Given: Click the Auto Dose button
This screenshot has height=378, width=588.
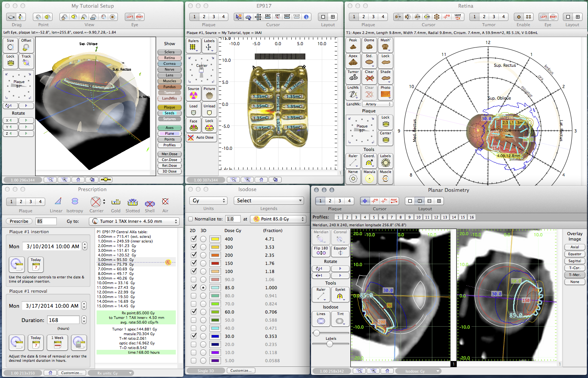Looking at the screenshot, I should [201, 137].
